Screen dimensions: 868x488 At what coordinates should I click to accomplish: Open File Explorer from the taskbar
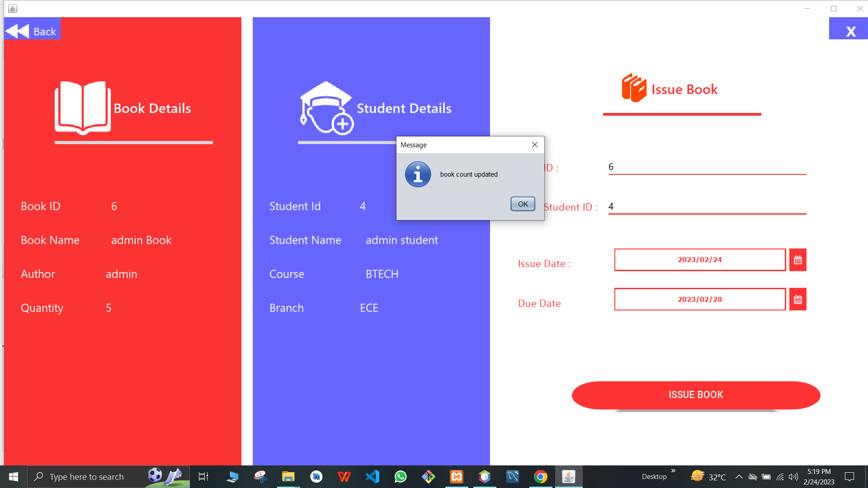(x=288, y=477)
